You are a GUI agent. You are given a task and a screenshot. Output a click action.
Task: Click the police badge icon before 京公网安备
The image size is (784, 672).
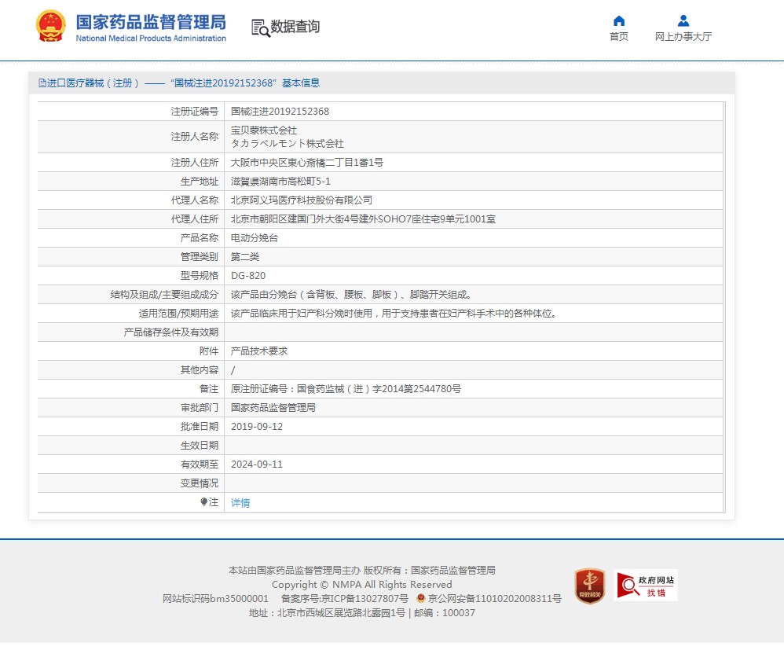click(x=421, y=598)
